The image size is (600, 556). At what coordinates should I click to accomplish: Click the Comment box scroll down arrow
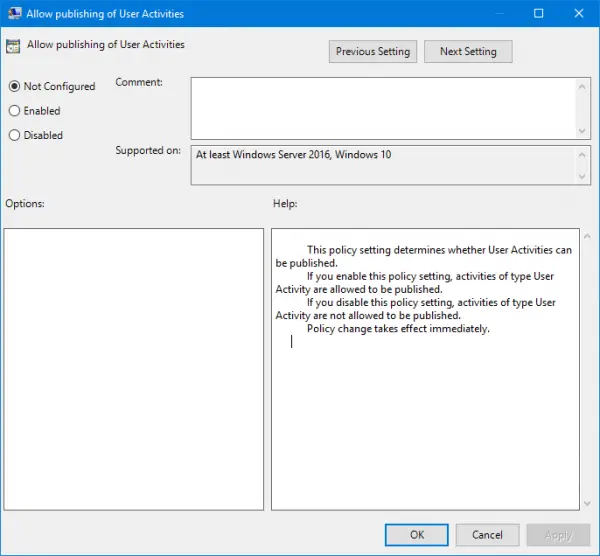coord(582,131)
